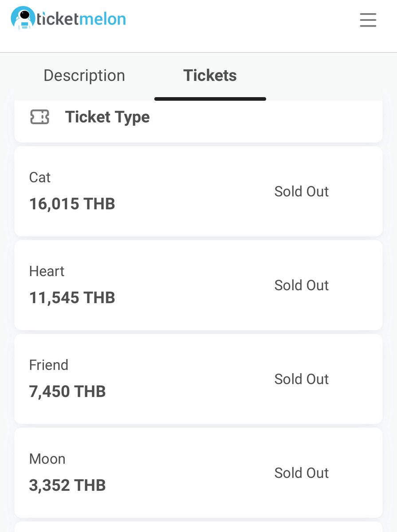Click the ticketmelon wordmark text
The width and height of the screenshot is (397, 532).
pyautogui.click(x=82, y=19)
